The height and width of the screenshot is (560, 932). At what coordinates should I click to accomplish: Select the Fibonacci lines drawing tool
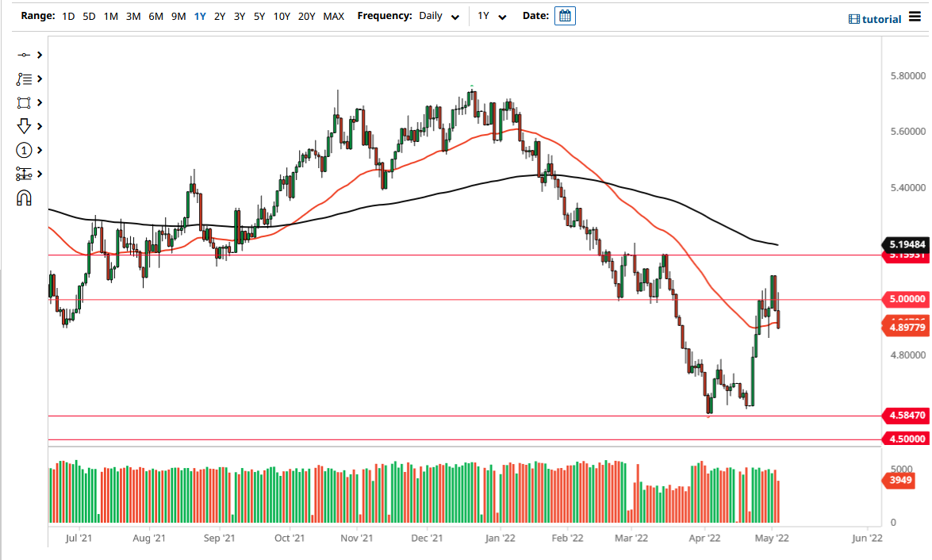click(x=24, y=79)
